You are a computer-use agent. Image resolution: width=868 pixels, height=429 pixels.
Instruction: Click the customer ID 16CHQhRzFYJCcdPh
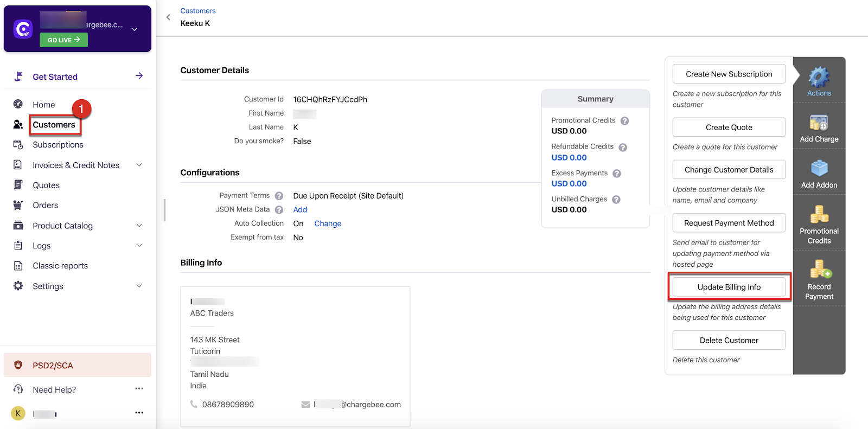(330, 100)
